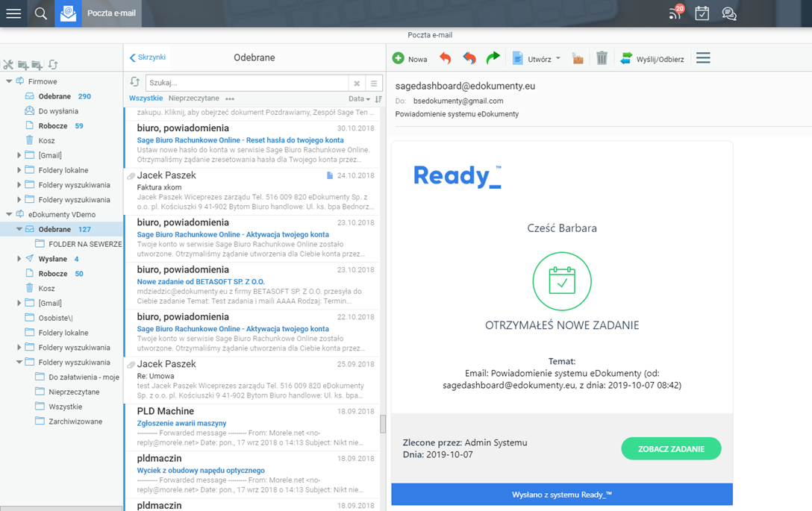Click recipient address bsedokumenty@gmail.com
812x511 pixels.
[x=458, y=101]
